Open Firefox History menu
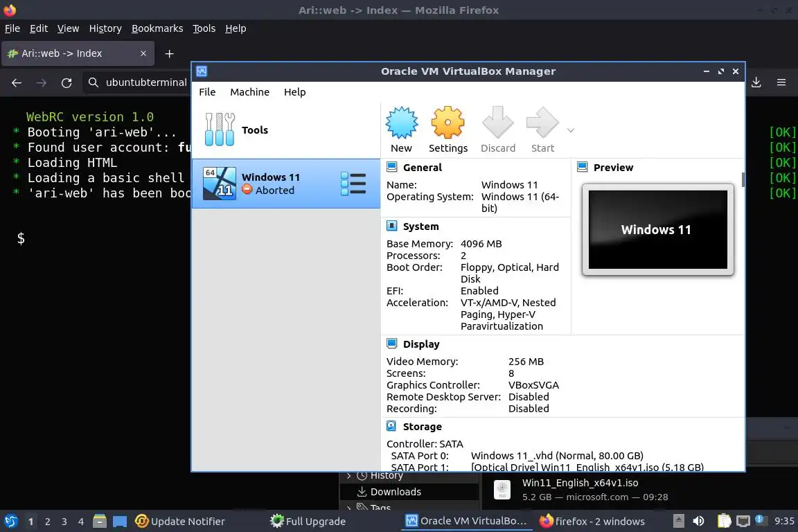The height and width of the screenshot is (532, 798). click(x=105, y=28)
